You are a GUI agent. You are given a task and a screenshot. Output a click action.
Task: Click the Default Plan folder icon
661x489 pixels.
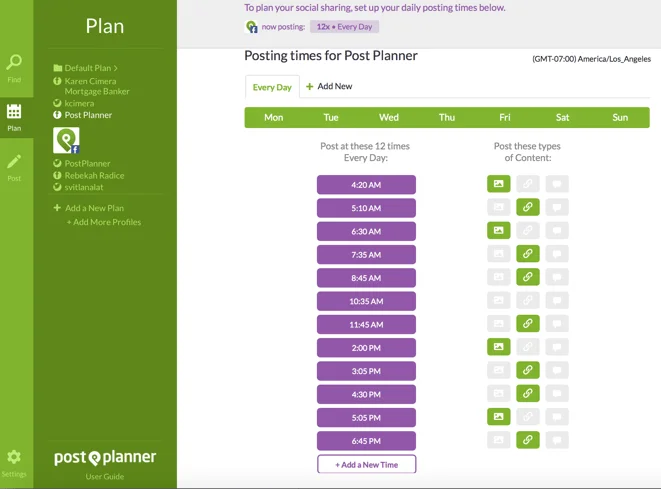click(58, 68)
